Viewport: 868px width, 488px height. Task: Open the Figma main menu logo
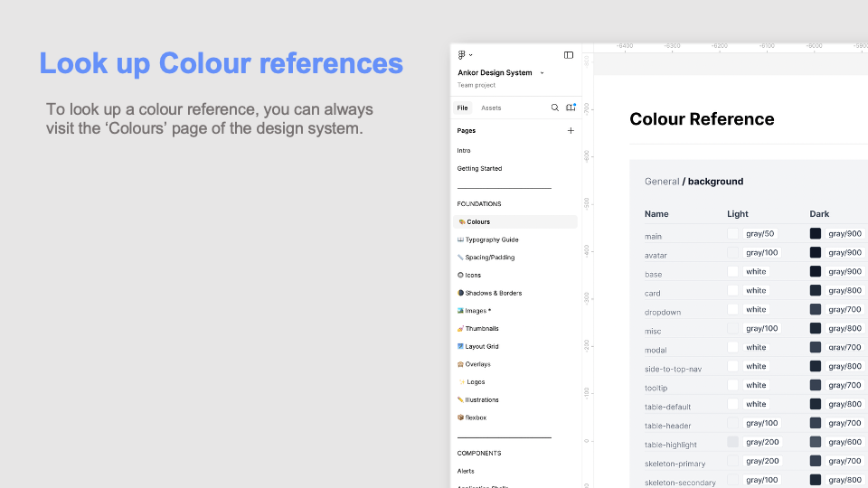pyautogui.click(x=461, y=55)
